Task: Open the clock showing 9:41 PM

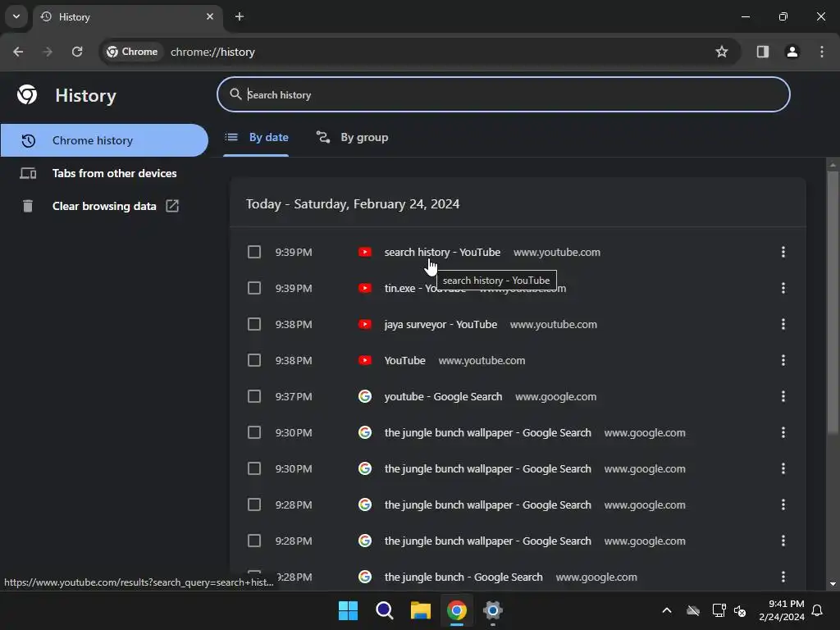Action: coord(782,610)
